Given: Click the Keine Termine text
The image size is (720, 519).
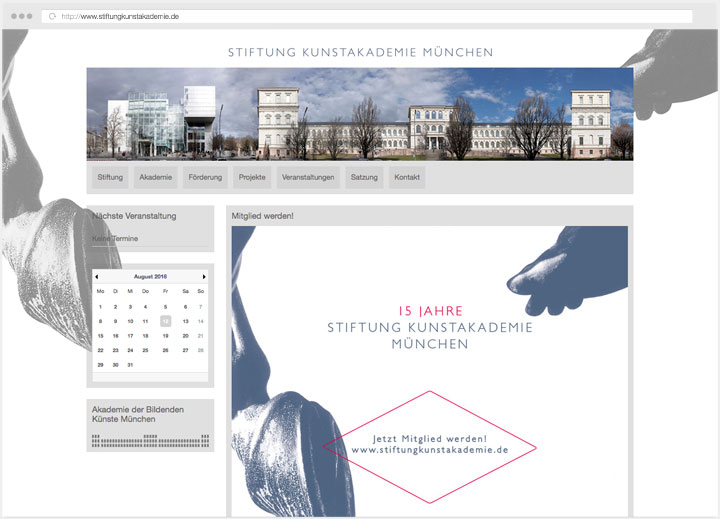Looking at the screenshot, I should pos(115,238).
